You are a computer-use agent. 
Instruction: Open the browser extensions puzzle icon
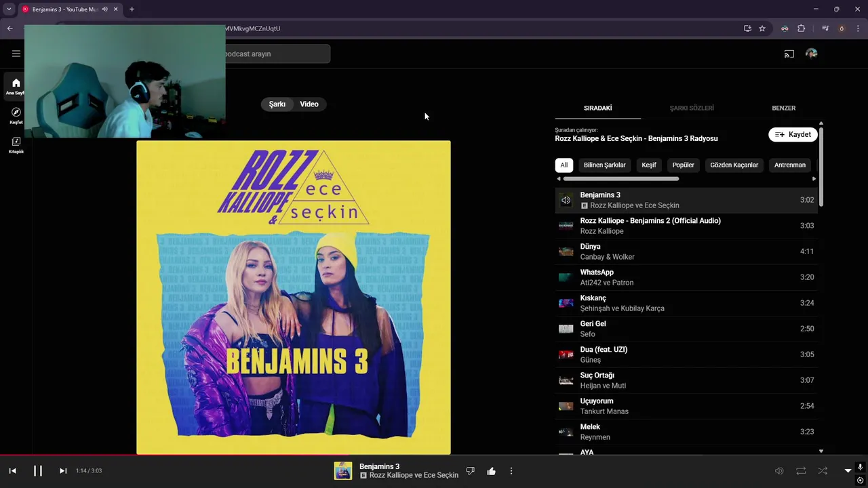point(802,28)
